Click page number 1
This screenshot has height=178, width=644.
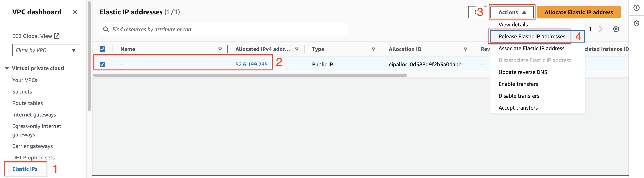(590, 29)
